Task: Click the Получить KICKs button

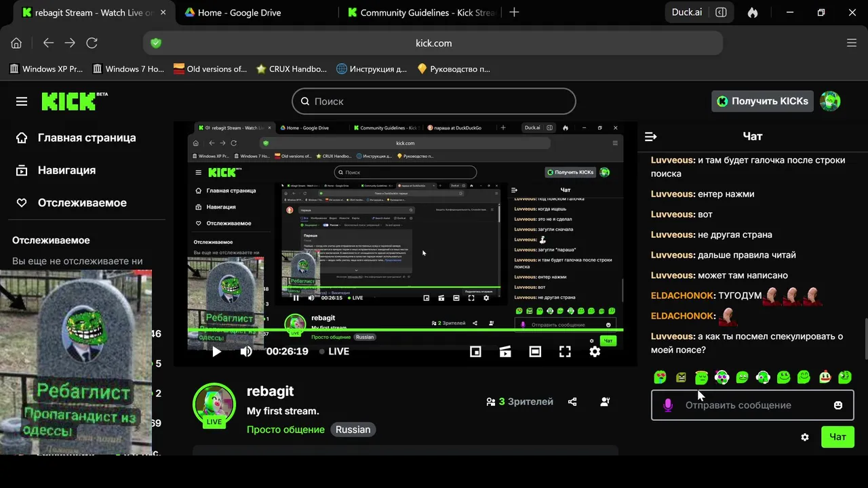Action: (762, 101)
